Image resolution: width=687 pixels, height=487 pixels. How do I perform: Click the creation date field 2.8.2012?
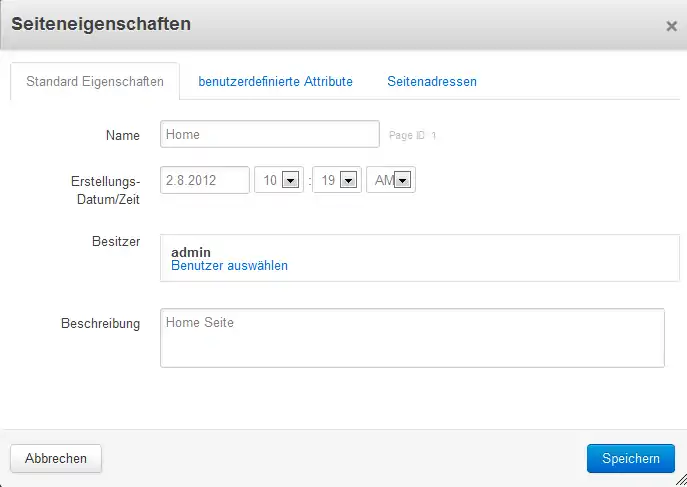205,180
